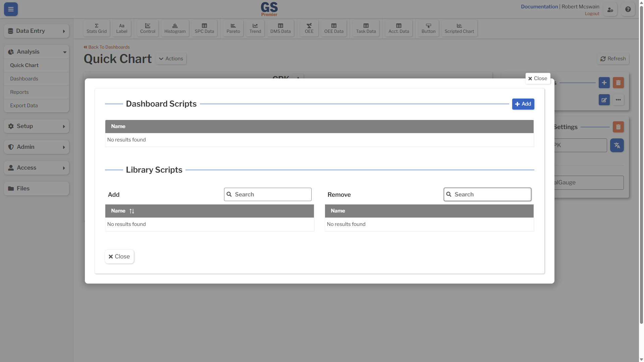Click the page vertical scrollbar
644x362 pixels.
641,164
